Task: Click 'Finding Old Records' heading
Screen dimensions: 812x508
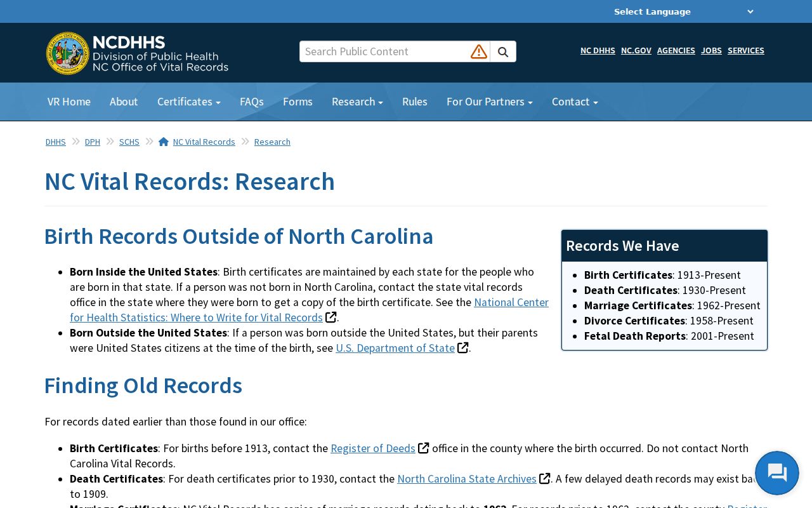Action: pos(143,385)
